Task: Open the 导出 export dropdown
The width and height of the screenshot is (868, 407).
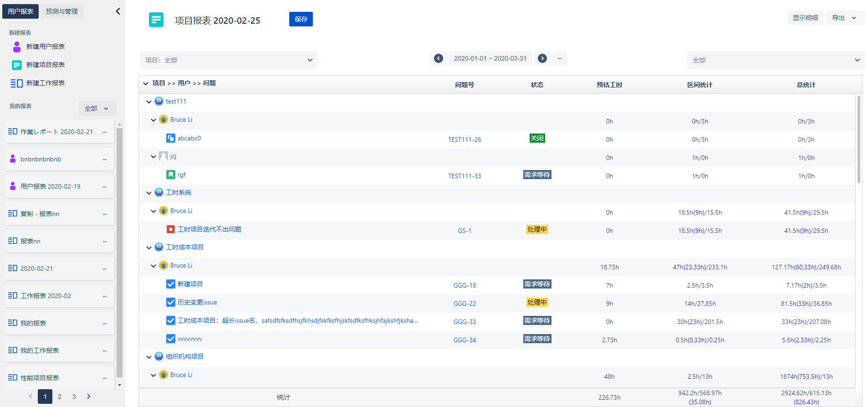Action: [x=845, y=18]
